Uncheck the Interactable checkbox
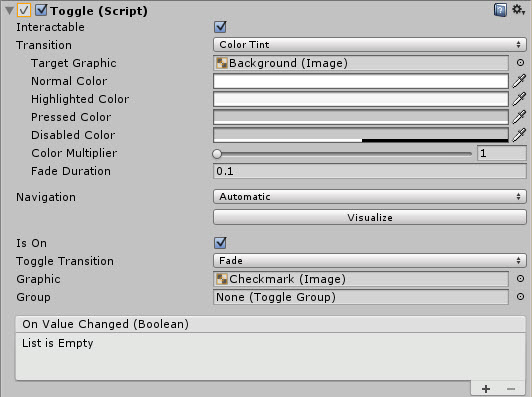The height and width of the screenshot is (397, 532). (x=220, y=27)
